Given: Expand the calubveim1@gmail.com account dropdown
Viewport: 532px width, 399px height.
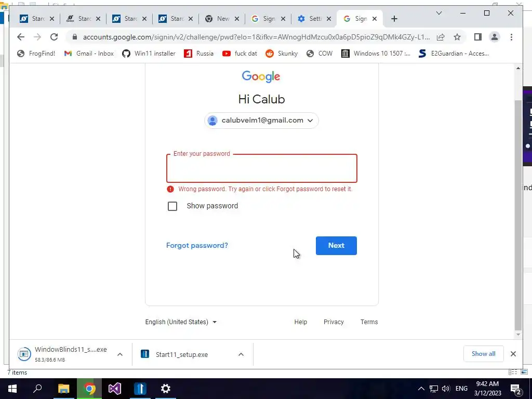Looking at the screenshot, I should (x=261, y=121).
